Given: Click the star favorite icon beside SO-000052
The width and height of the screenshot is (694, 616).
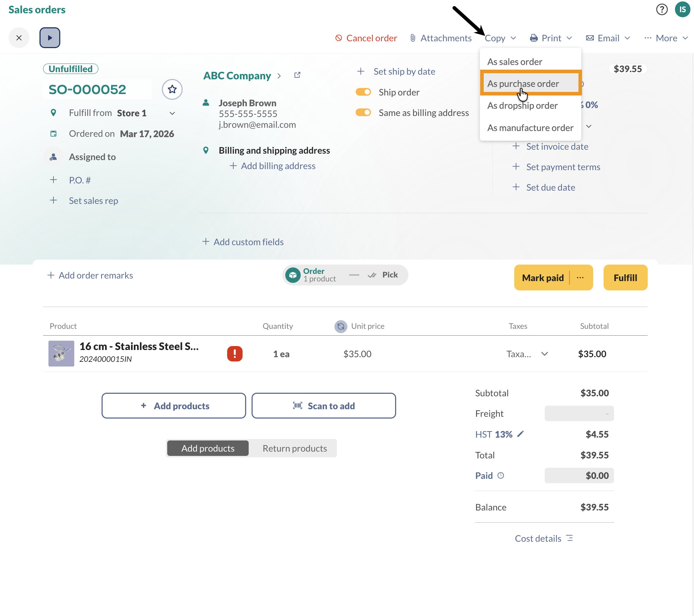Looking at the screenshot, I should 172,89.
